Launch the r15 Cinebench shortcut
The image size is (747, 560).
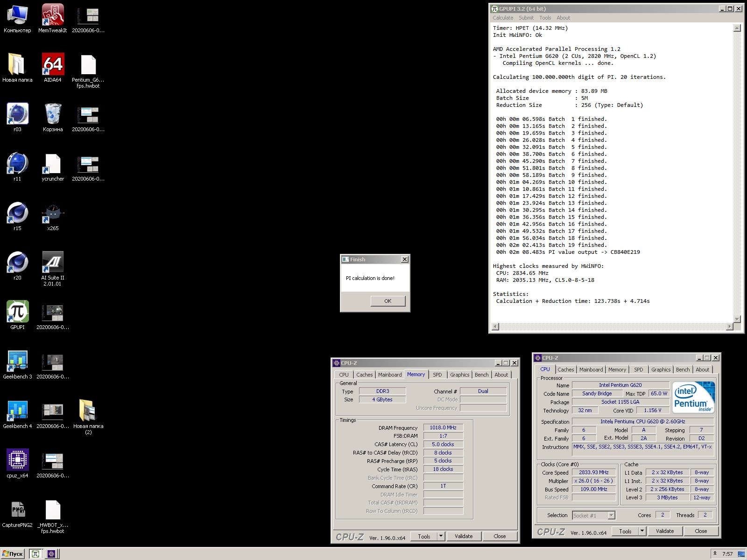(17, 217)
